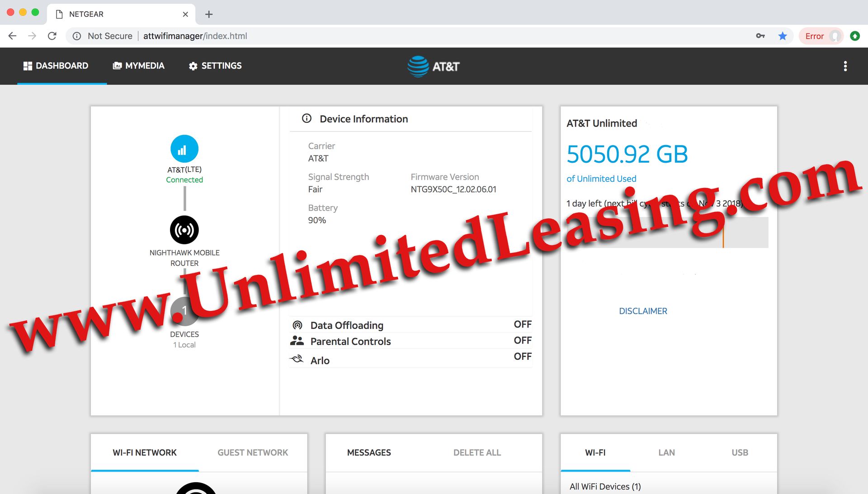The width and height of the screenshot is (868, 494).
Task: Toggle Parental Controls OFF setting
Action: pos(522,340)
